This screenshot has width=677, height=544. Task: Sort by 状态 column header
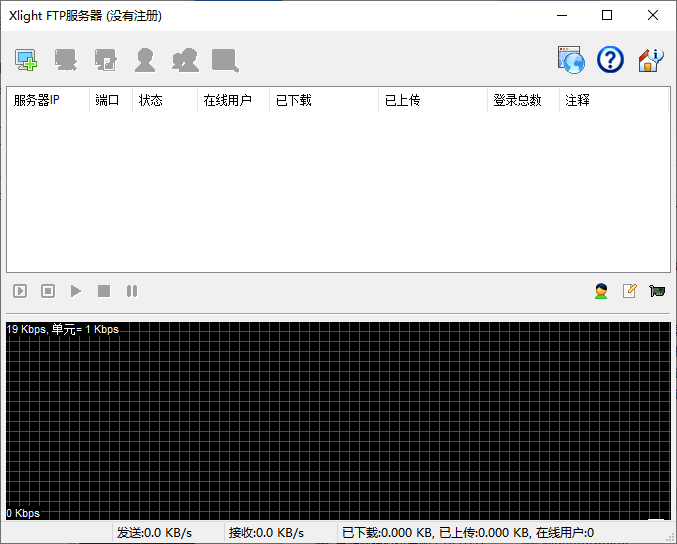tap(165, 100)
